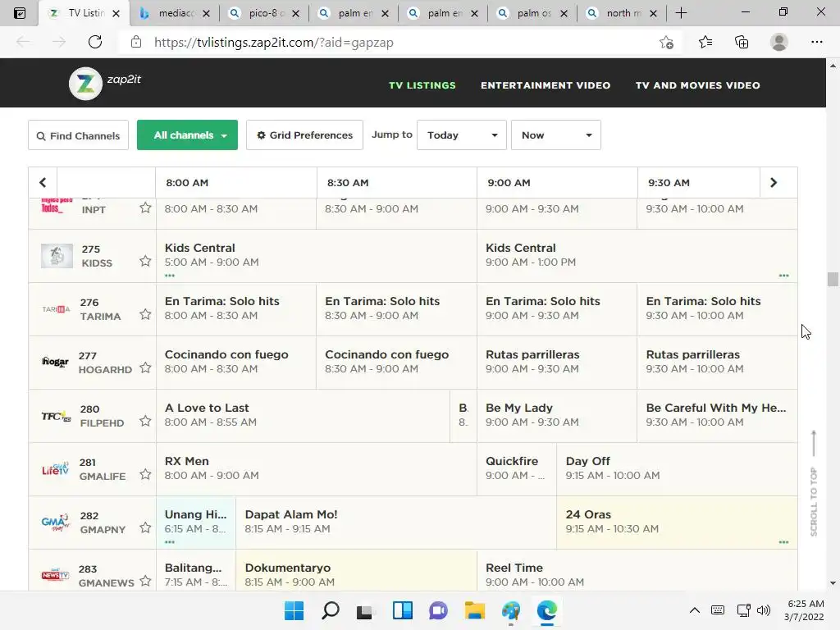The width and height of the screenshot is (840, 630).
Task: Add this page to favorites star icon
Action: coord(666,42)
